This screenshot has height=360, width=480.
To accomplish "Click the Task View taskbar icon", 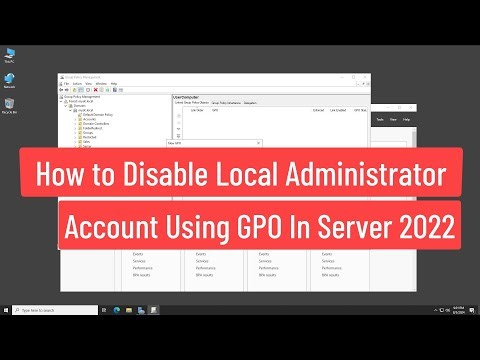I will click(x=104, y=310).
